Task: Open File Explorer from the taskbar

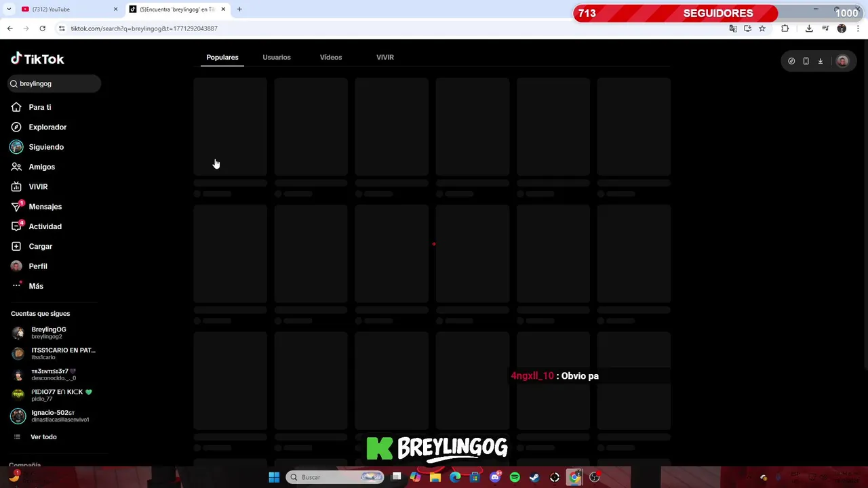Action: (435, 478)
